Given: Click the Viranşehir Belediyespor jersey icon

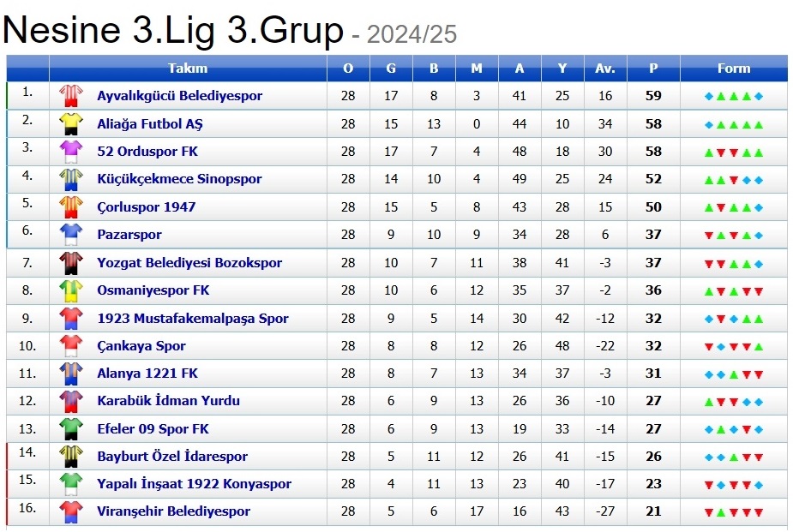Looking at the screenshot, I should (x=70, y=512).
